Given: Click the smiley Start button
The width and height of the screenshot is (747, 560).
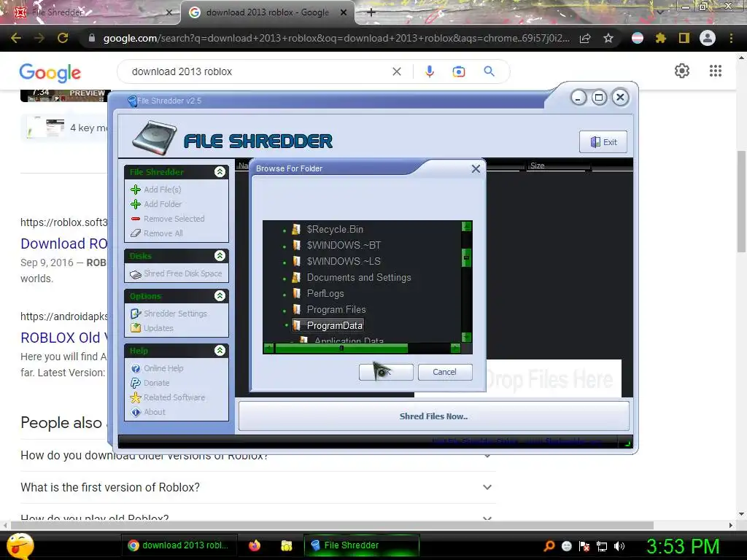Looking at the screenshot, I should point(20,546).
